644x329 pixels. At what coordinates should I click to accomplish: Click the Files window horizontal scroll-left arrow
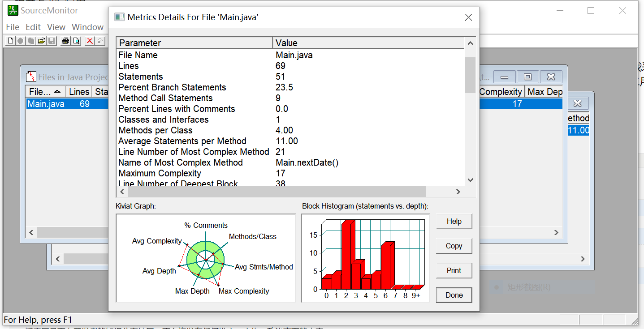pos(31,233)
